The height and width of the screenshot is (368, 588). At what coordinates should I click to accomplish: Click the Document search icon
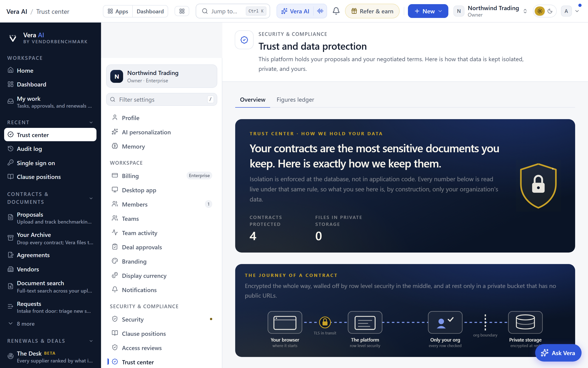tap(10, 286)
